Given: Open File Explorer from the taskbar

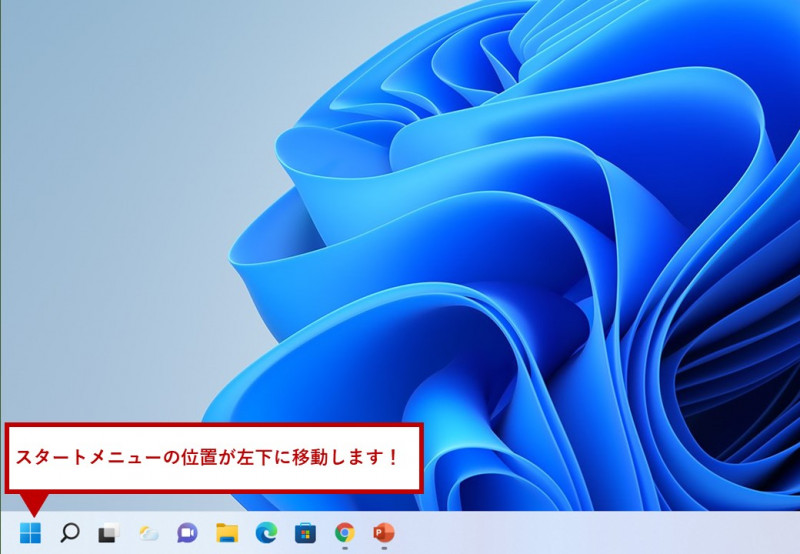Looking at the screenshot, I should pos(227,533).
